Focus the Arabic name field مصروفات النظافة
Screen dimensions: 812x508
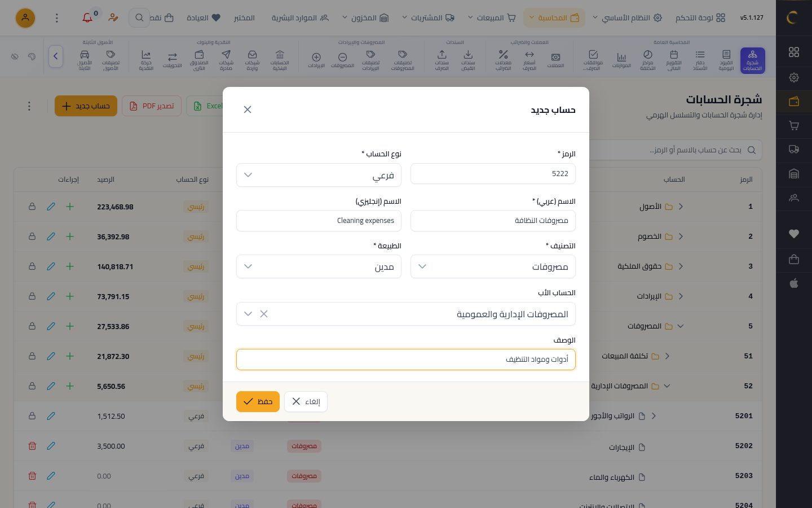tap(493, 221)
